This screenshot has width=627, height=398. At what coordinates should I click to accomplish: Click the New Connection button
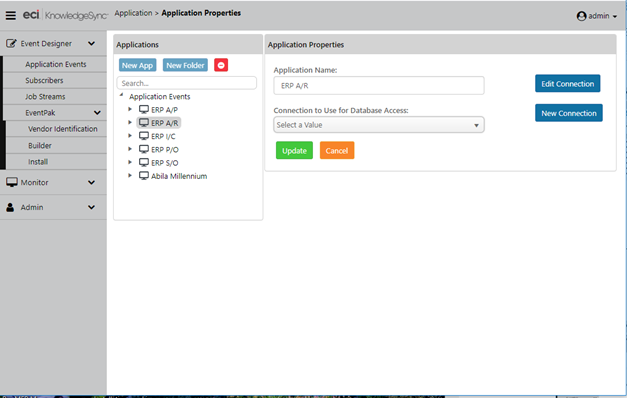tap(569, 113)
